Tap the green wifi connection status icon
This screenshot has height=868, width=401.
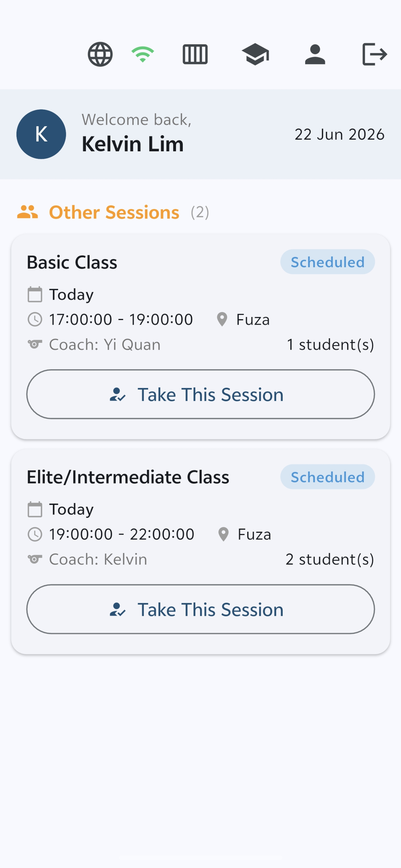143,54
